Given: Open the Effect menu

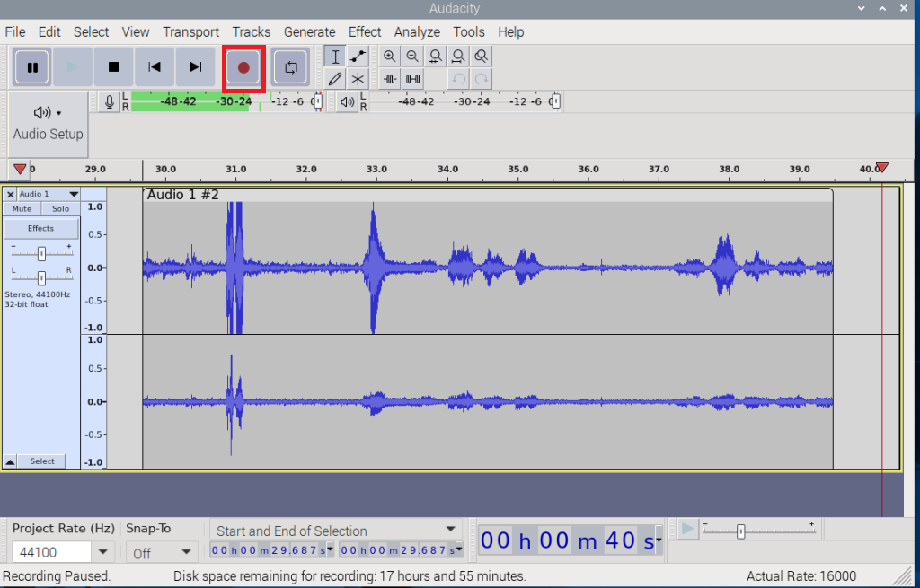Looking at the screenshot, I should click(365, 32).
